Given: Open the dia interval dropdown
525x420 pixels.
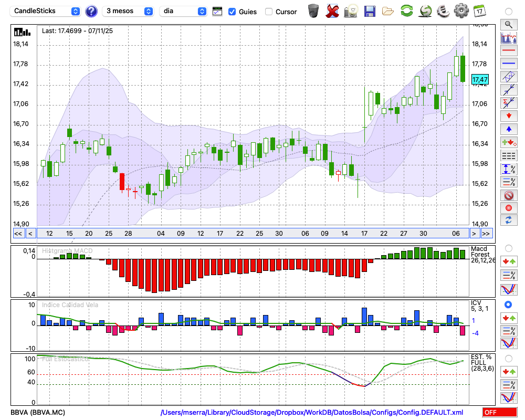Looking at the screenshot, I should [x=183, y=11].
